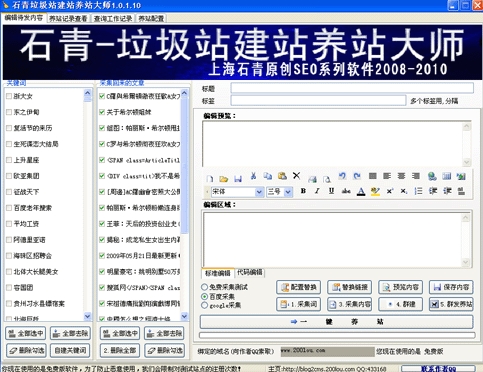The width and height of the screenshot is (483, 372).
Task: Toggle subscript x₂ icon
Action: [404, 191]
